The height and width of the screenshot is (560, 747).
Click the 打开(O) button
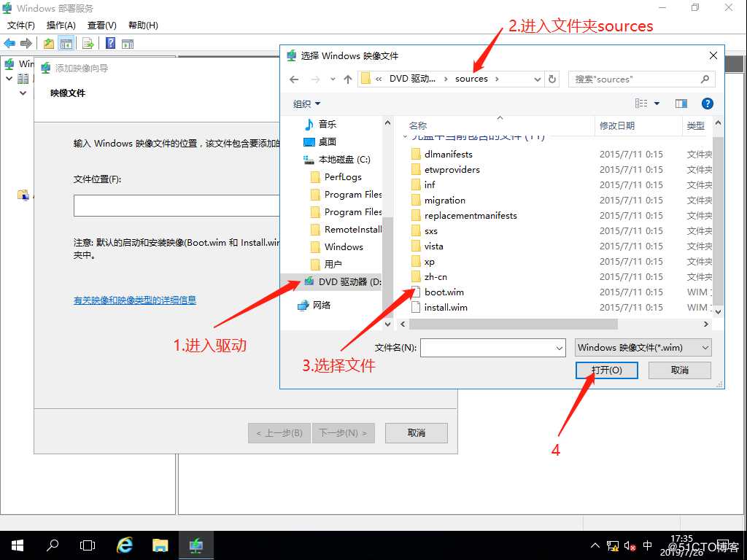coord(606,370)
